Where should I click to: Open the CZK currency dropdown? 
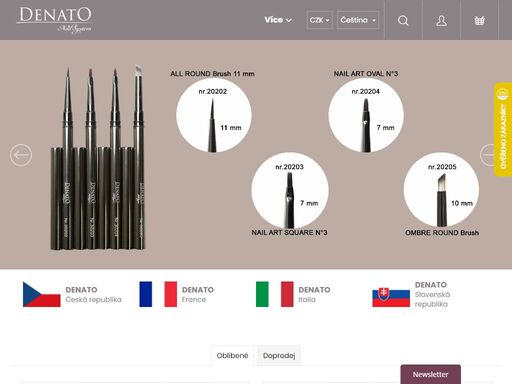(319, 20)
